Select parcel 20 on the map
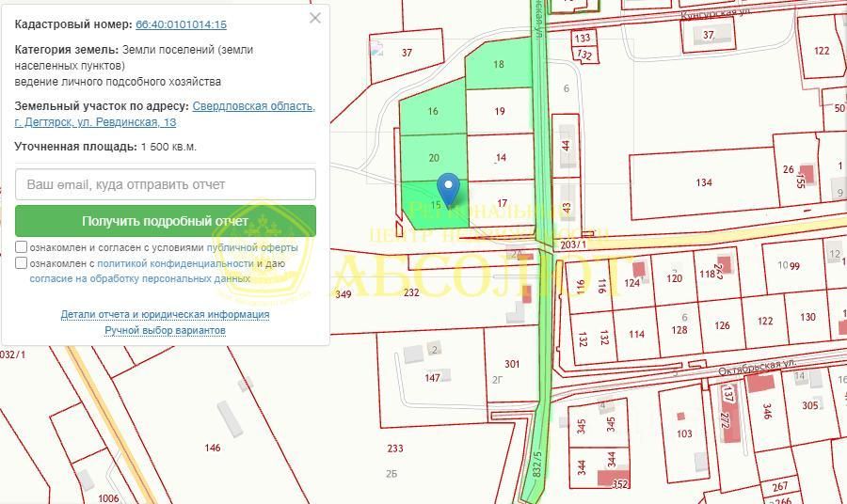847x504 pixels. click(434, 158)
